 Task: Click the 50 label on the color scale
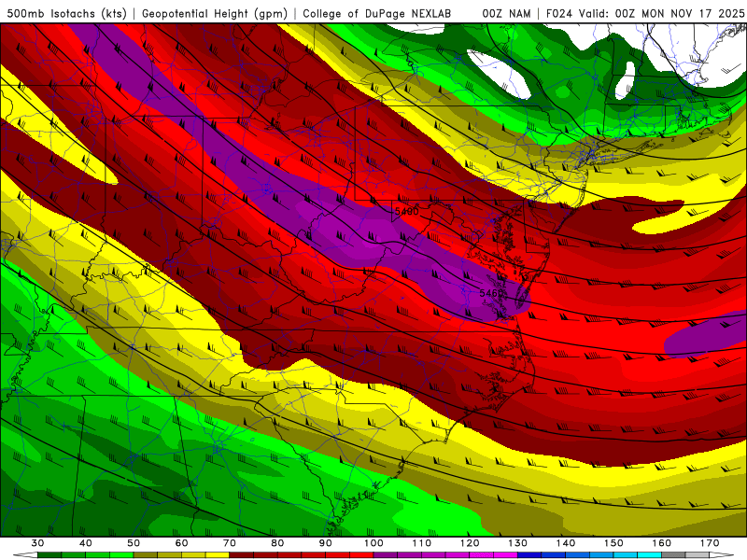[x=134, y=543]
